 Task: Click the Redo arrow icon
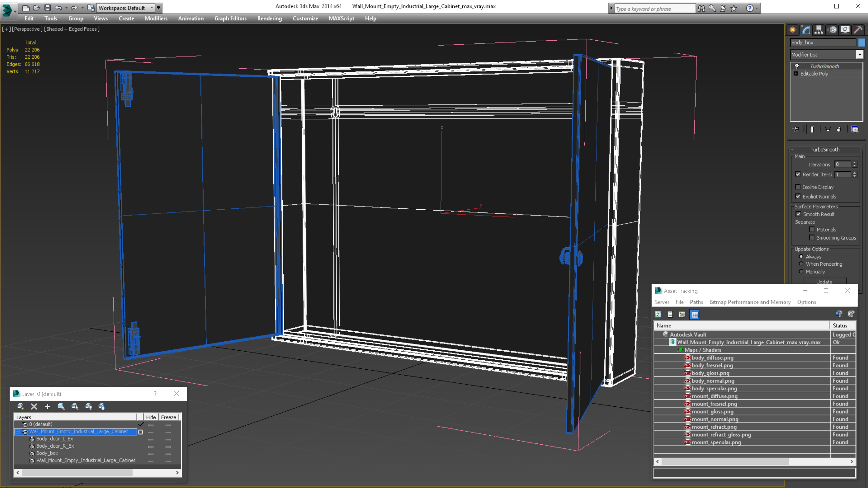tap(74, 8)
